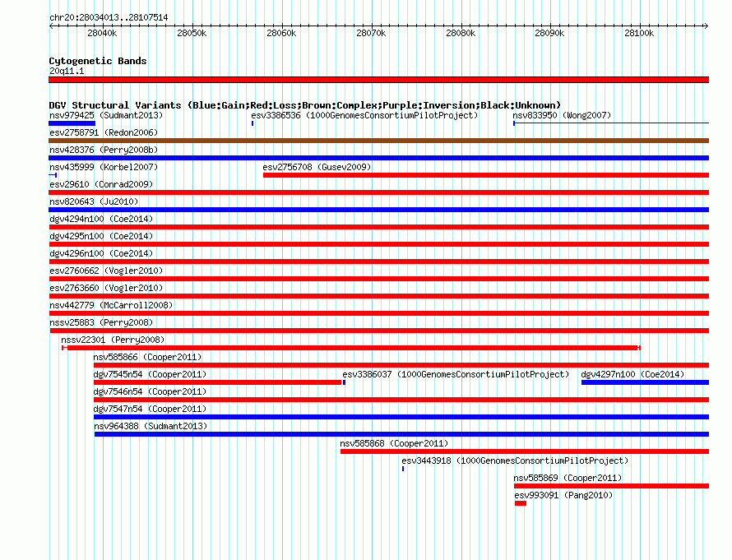Click dgv4297n100 (Coe2014) label
This screenshot has height=560, width=732.
pyautogui.click(x=632, y=374)
